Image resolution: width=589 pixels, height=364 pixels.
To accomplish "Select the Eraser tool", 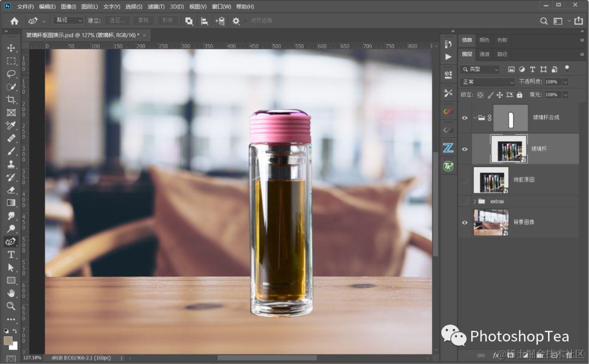I will [x=11, y=190].
